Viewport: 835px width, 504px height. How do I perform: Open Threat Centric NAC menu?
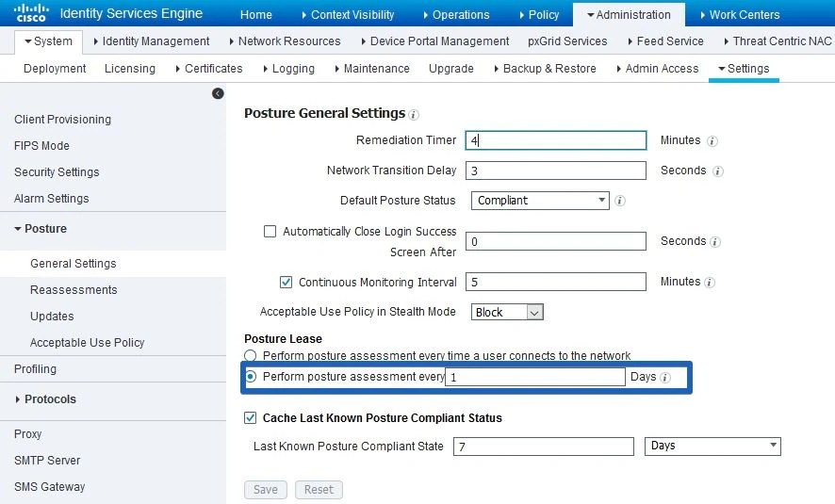point(778,41)
